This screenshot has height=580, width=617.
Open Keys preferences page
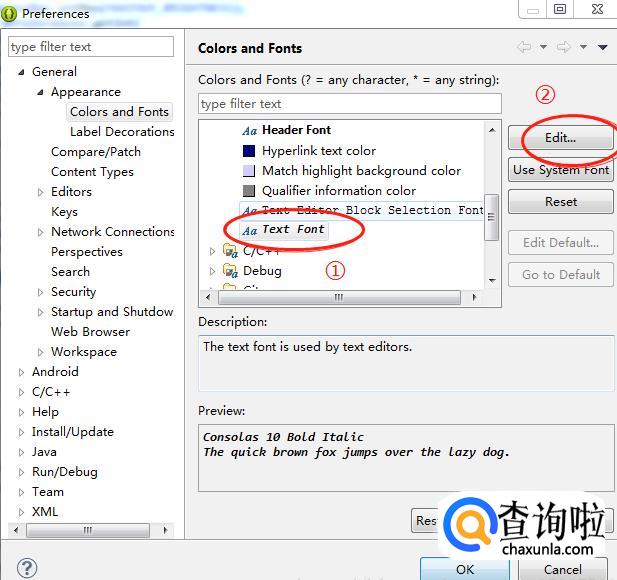click(64, 212)
